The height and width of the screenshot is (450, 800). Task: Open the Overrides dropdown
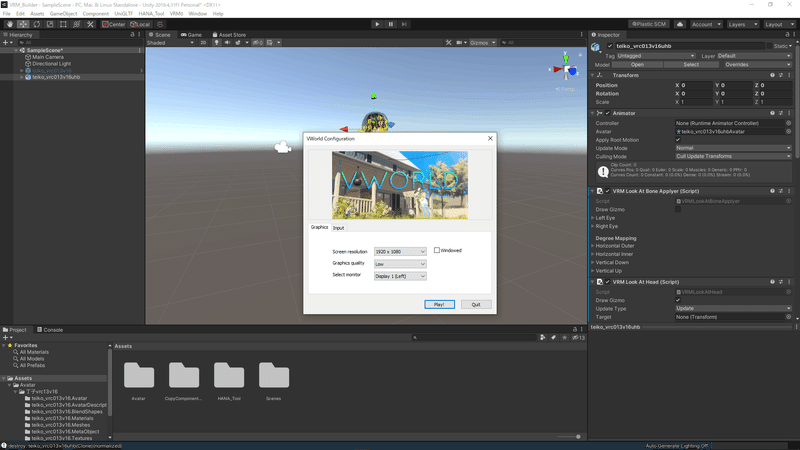click(x=756, y=64)
